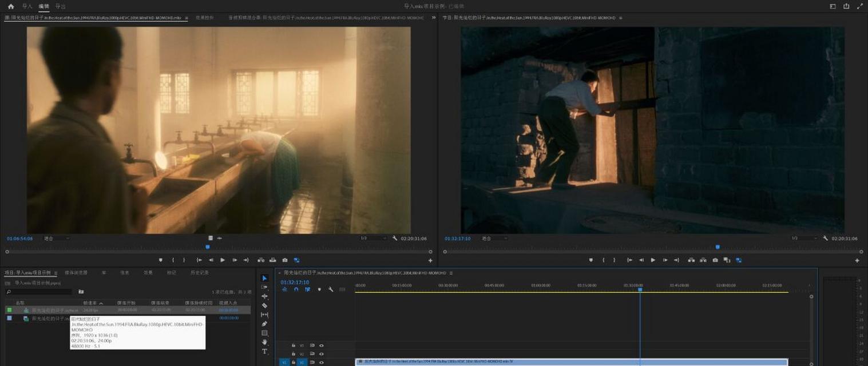The width and height of the screenshot is (868, 366).
Task: Select the Ripple Edit tool
Action: (x=264, y=296)
